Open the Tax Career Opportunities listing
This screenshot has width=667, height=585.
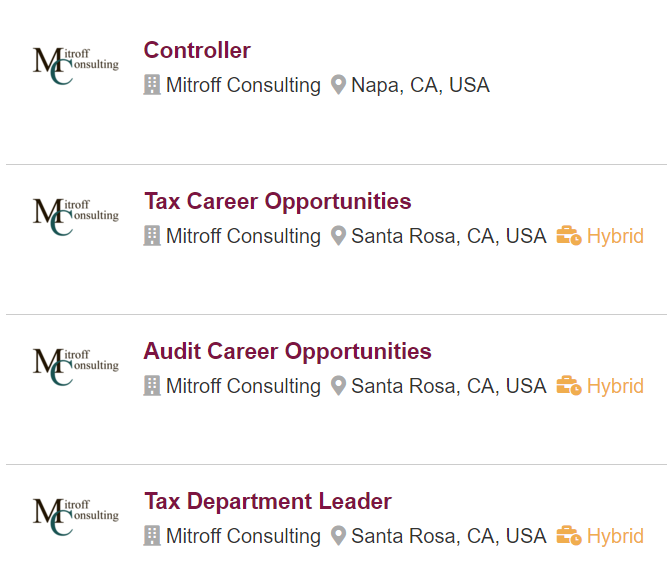pos(277,201)
